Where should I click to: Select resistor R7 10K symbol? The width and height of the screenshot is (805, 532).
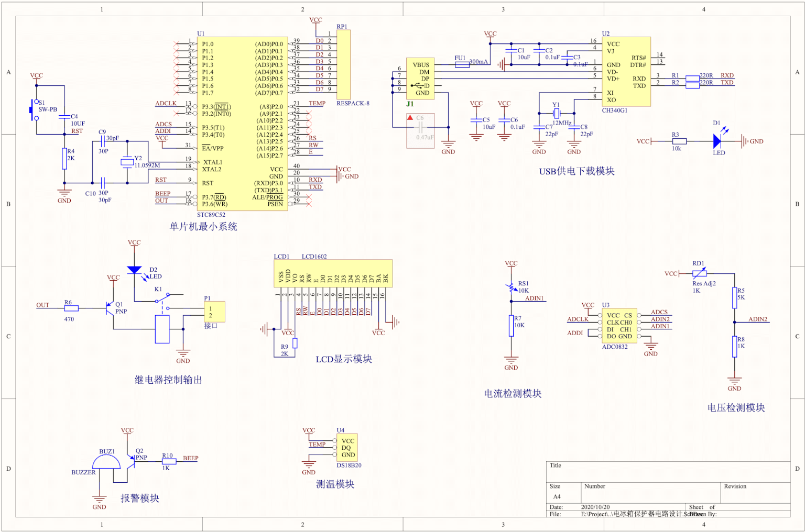tap(511, 326)
